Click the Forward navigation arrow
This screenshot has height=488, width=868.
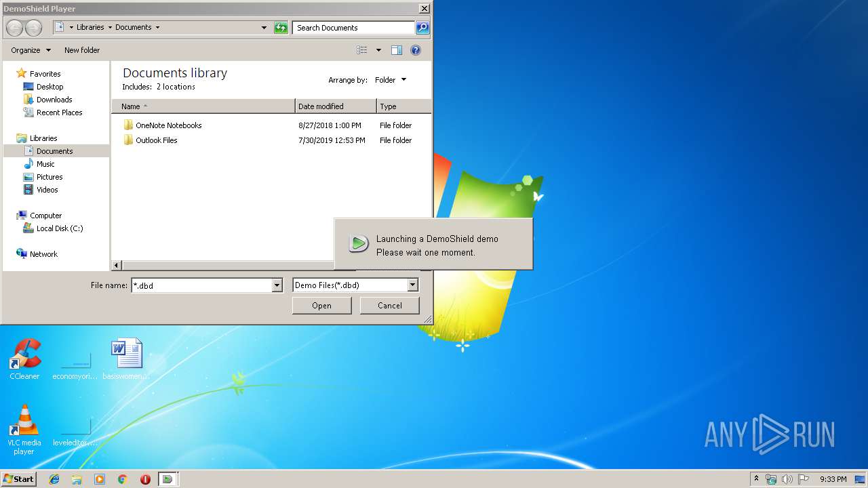pos(33,28)
